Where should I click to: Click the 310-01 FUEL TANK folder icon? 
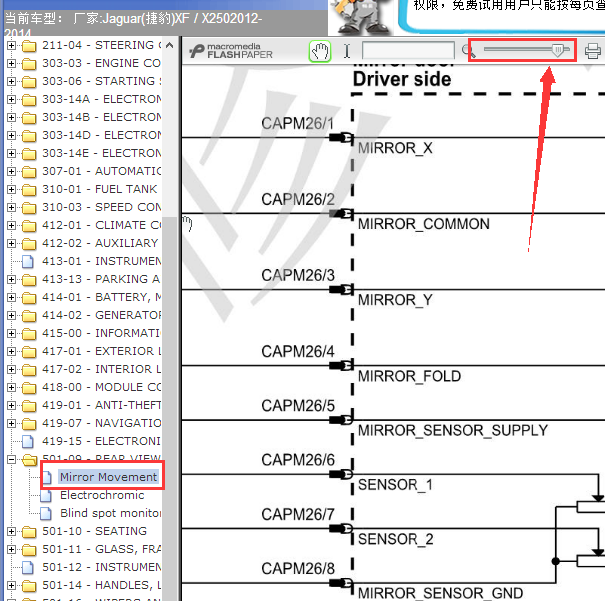(x=29, y=190)
